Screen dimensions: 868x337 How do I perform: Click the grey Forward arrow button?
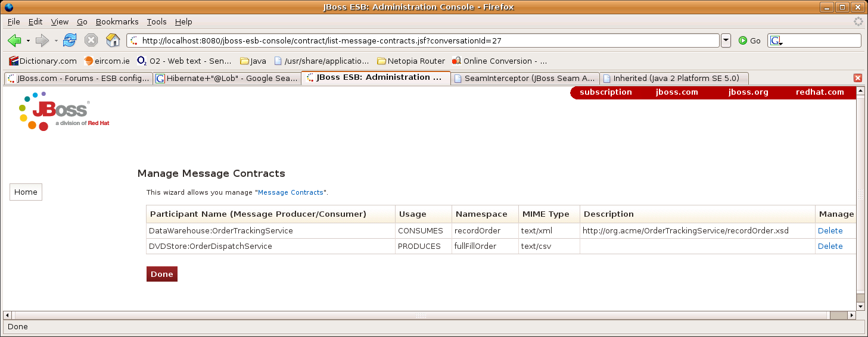[x=42, y=40]
